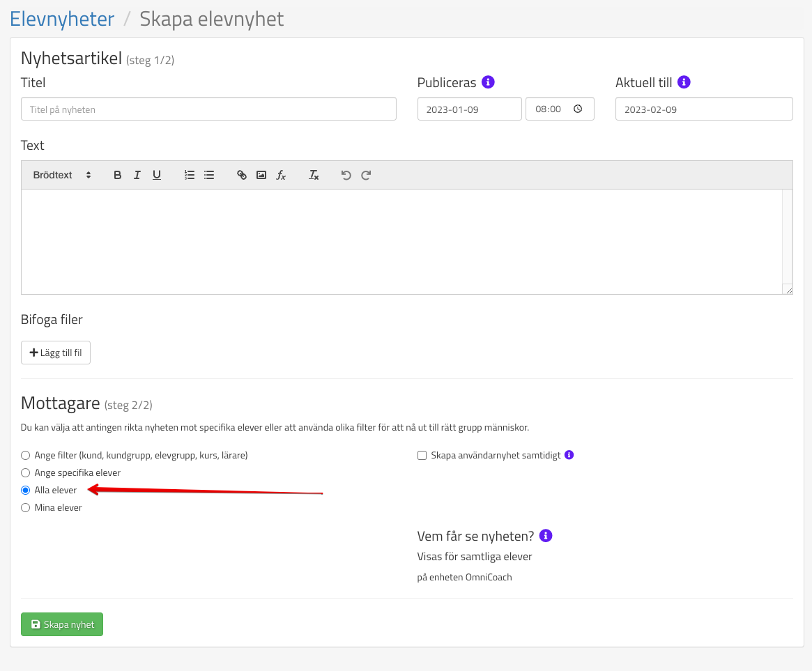Viewport: 812px width, 671px height.
Task: Select 'Mina elever' as recipients
Action: coord(26,508)
